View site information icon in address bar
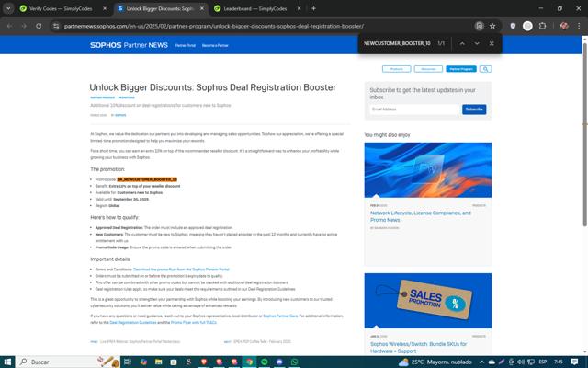 pos(56,26)
